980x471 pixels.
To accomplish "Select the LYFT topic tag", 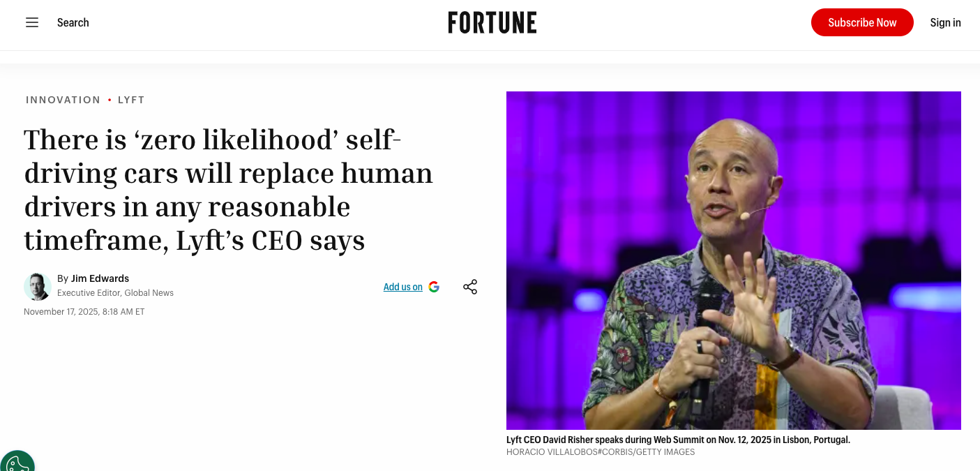I will tap(131, 100).
